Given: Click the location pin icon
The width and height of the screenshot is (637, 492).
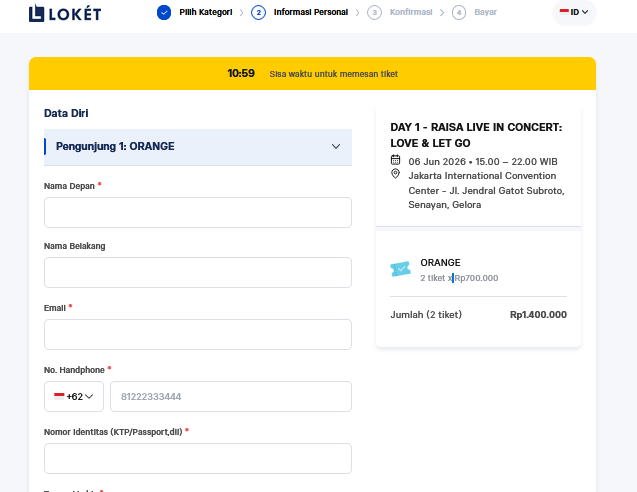Looking at the screenshot, I should click(x=395, y=174).
